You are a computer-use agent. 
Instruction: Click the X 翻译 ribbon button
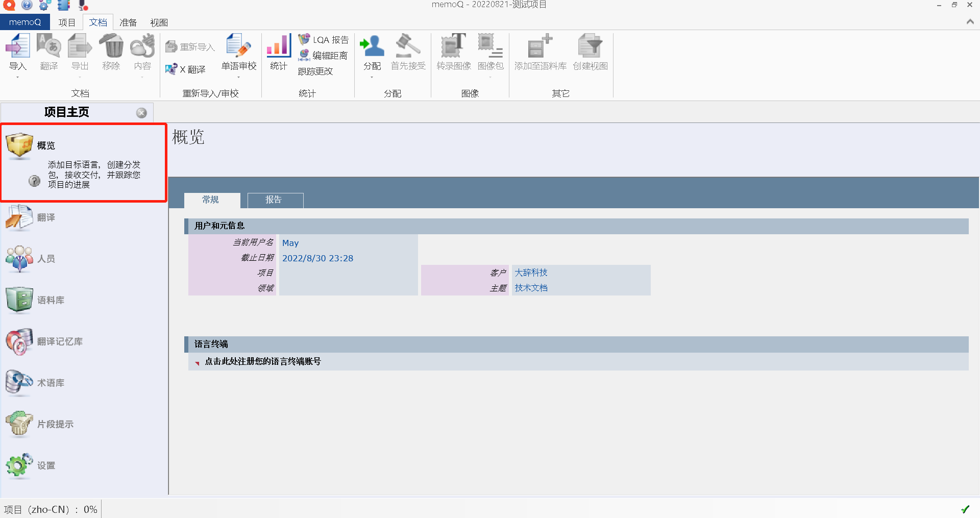point(186,69)
